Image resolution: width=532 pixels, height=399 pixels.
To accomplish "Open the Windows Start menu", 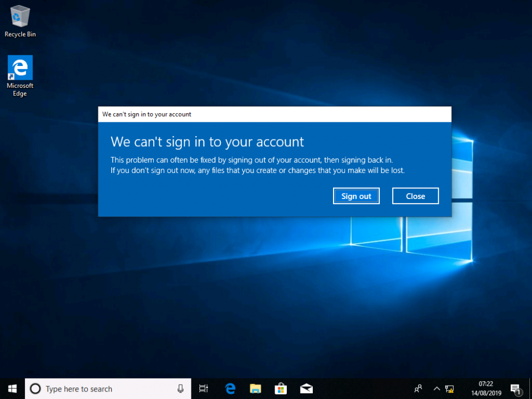I will click(x=12, y=389).
